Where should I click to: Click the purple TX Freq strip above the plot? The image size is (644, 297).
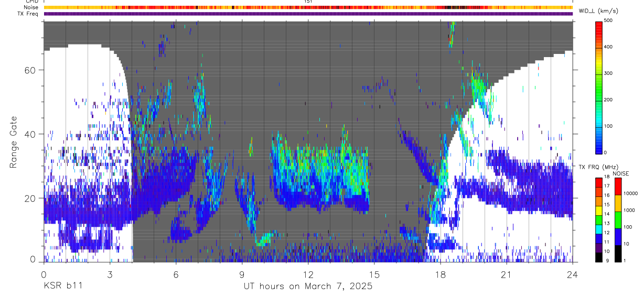308,14
